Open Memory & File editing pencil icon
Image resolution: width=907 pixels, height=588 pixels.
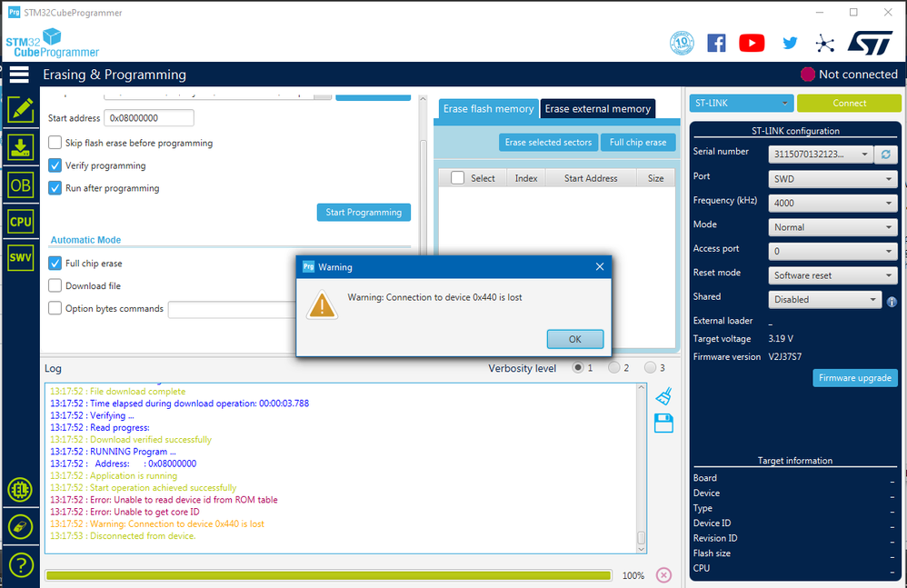[x=20, y=109]
